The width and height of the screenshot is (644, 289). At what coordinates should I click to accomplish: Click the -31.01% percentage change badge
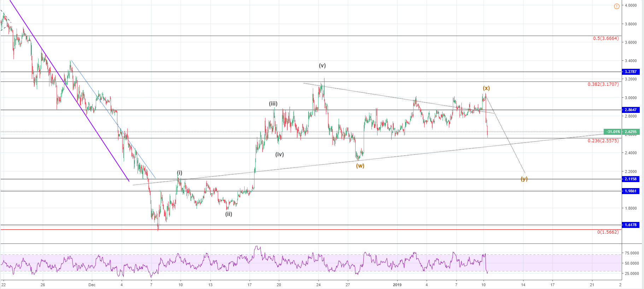pos(613,132)
